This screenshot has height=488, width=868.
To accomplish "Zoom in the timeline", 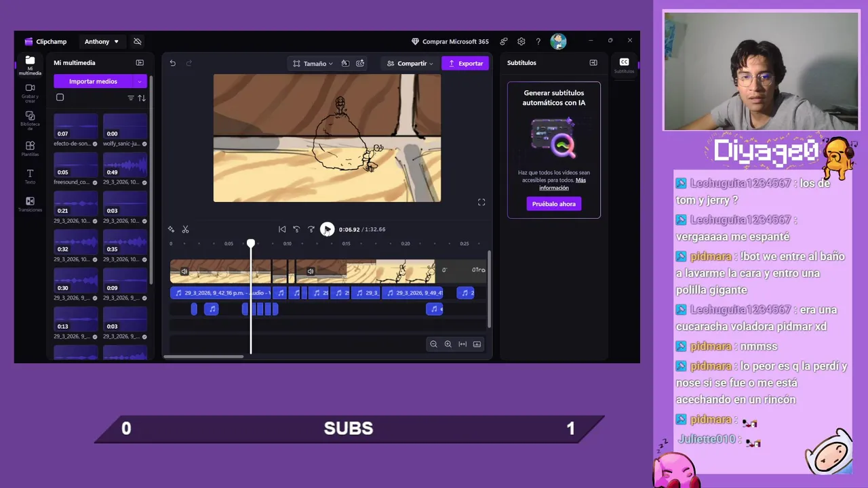I will coord(448,344).
